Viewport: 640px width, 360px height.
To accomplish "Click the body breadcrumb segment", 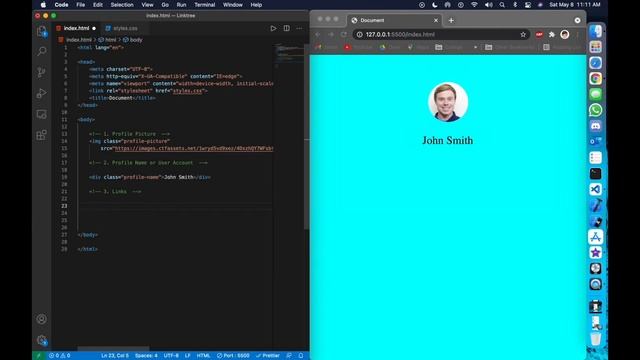I will [133, 40].
